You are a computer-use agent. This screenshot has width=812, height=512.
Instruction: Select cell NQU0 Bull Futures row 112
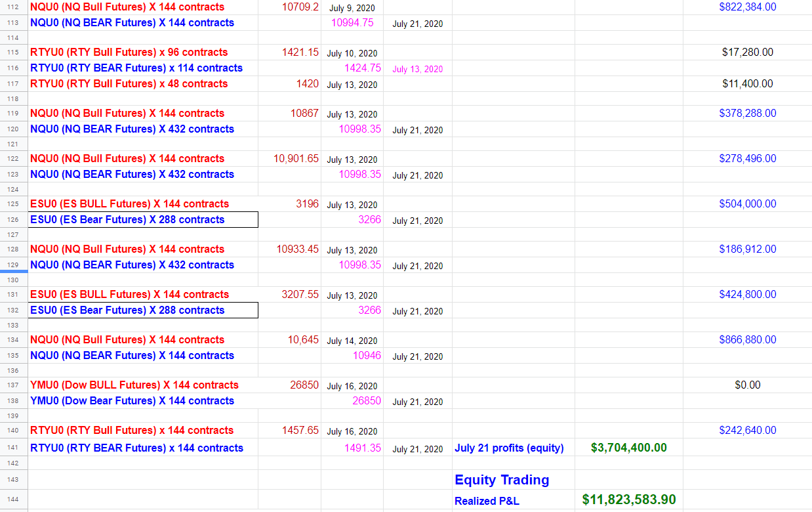pyautogui.click(x=142, y=7)
